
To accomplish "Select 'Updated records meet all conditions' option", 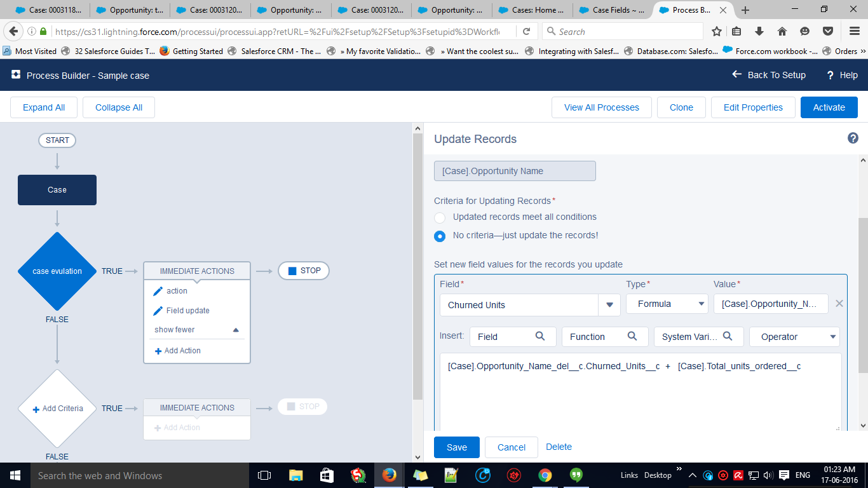I will point(440,217).
